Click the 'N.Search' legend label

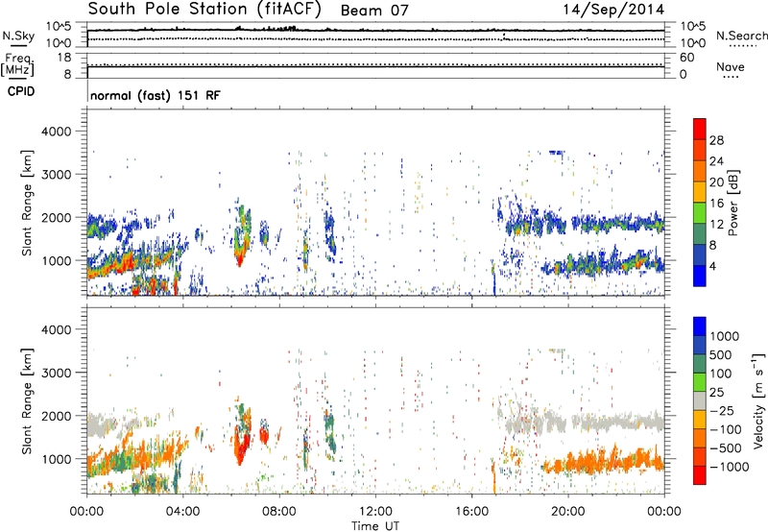pos(741,36)
